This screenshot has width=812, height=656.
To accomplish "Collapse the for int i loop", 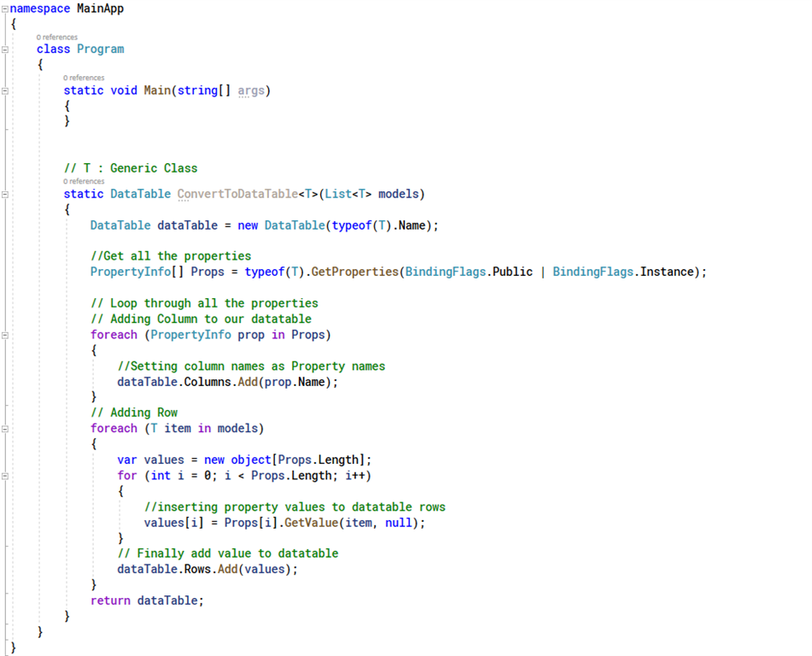I will 5,476.
